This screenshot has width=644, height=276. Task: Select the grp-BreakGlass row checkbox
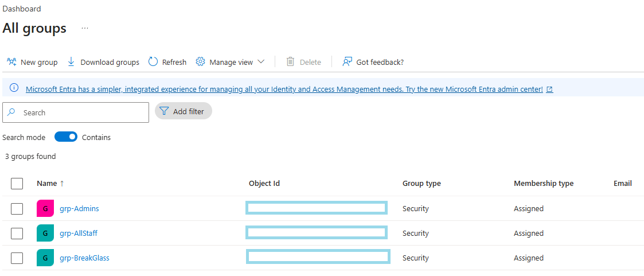pyautogui.click(x=17, y=258)
